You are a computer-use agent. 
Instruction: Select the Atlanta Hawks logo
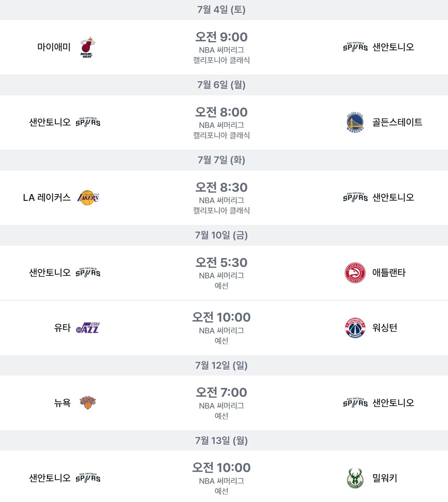355,273
